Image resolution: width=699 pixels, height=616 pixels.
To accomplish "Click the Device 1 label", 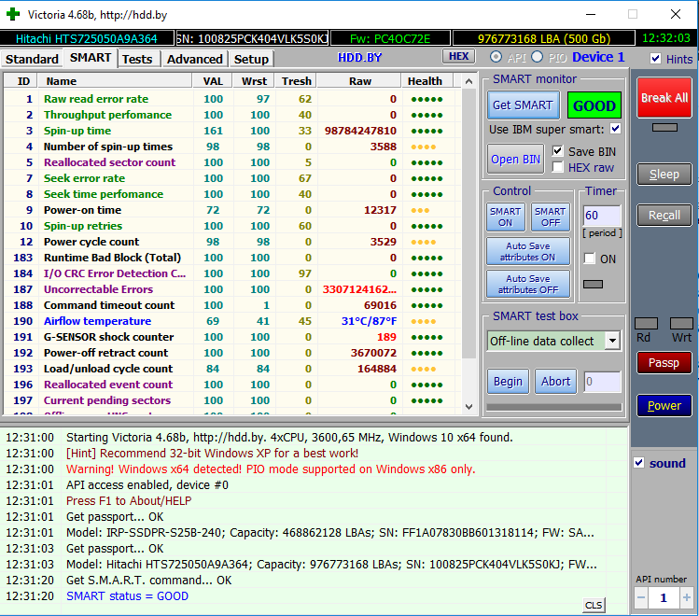I will point(598,57).
